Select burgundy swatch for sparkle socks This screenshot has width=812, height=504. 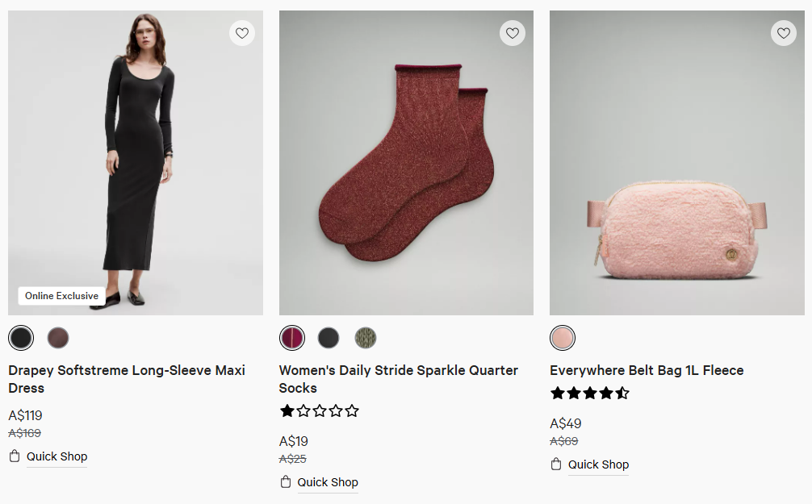tap(292, 337)
